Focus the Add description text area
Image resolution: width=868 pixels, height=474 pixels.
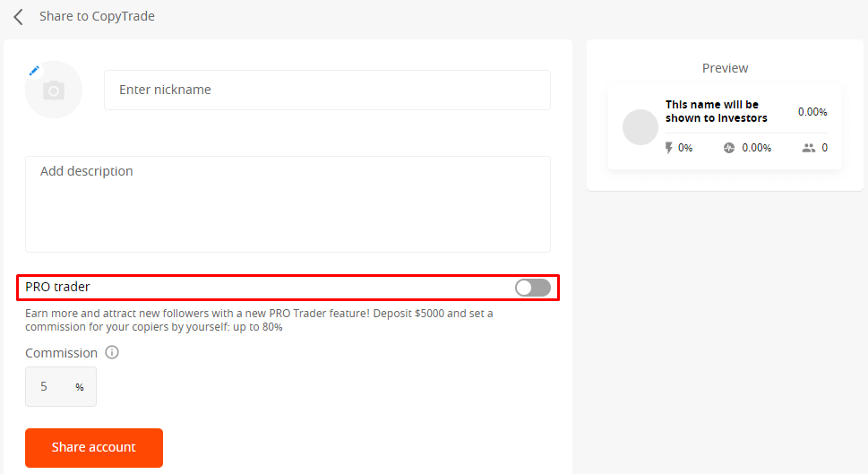288,204
